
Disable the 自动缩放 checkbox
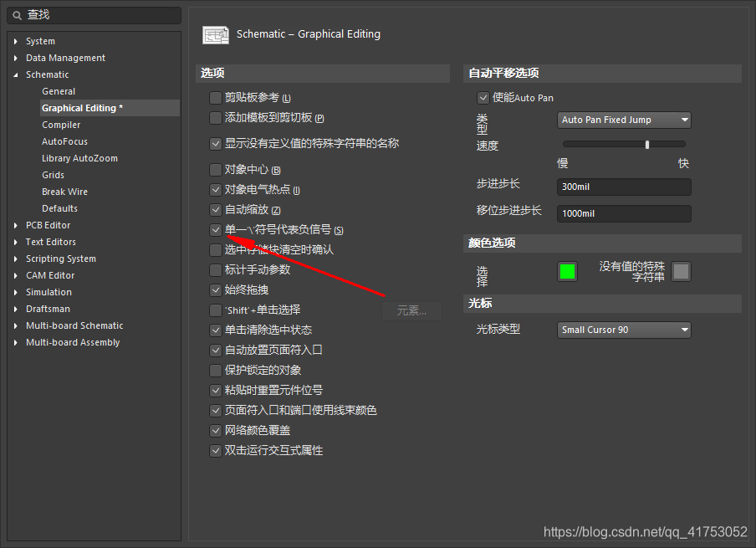pos(216,209)
